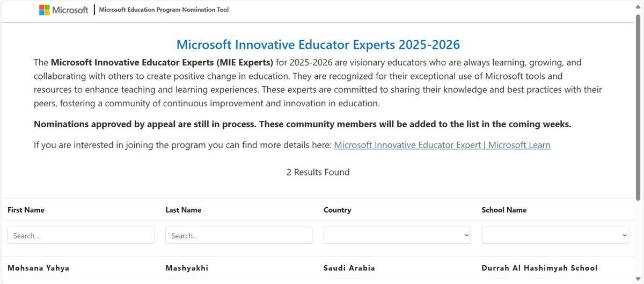Open the Country filter dropdown
644x284 pixels.
(397, 235)
